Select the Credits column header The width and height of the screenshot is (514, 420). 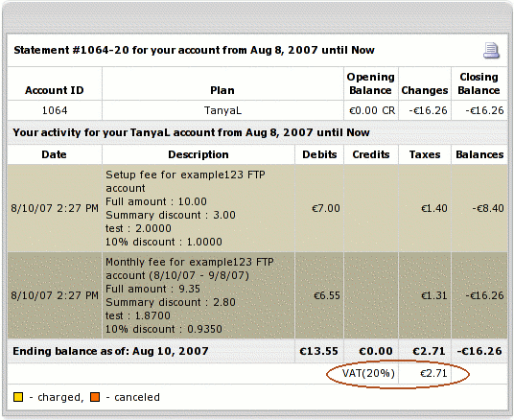[x=371, y=154]
